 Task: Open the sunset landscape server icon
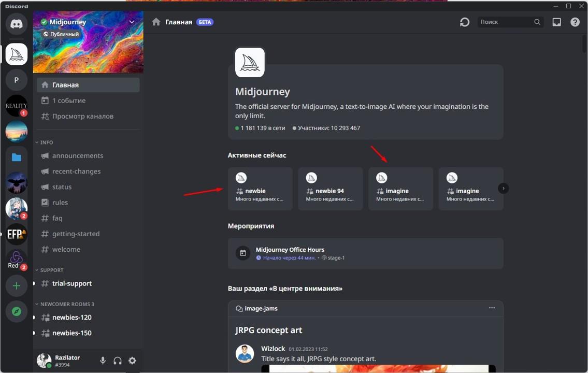coord(17,132)
